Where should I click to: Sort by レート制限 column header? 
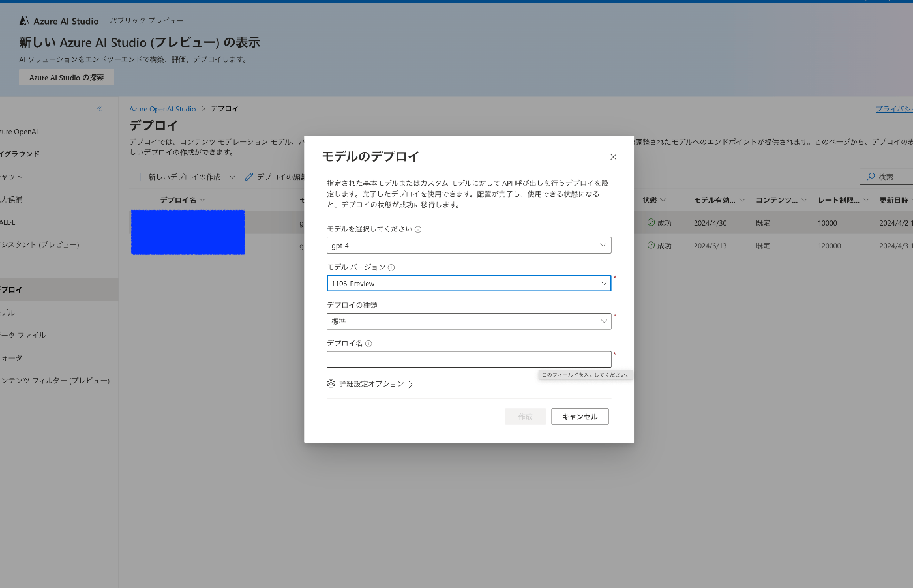point(843,200)
